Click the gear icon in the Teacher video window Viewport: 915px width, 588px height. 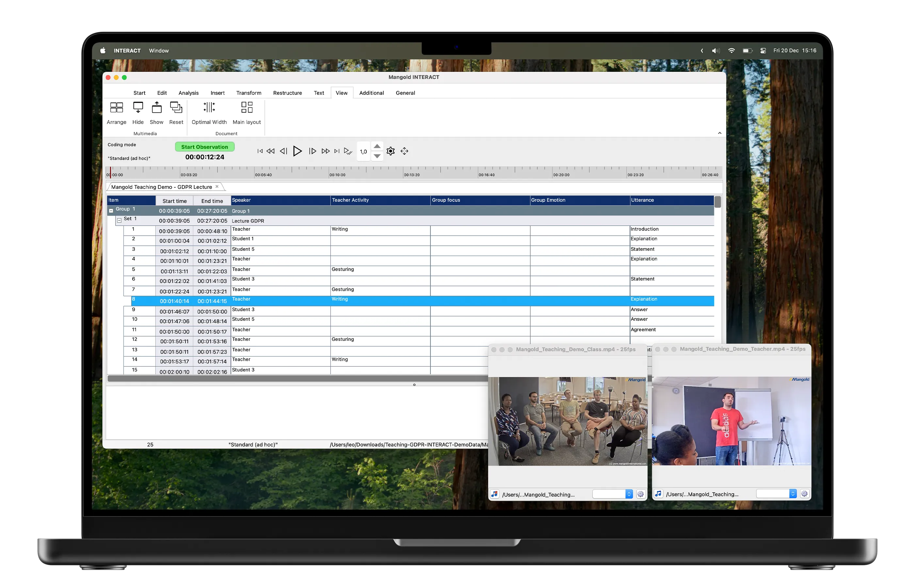coord(804,494)
